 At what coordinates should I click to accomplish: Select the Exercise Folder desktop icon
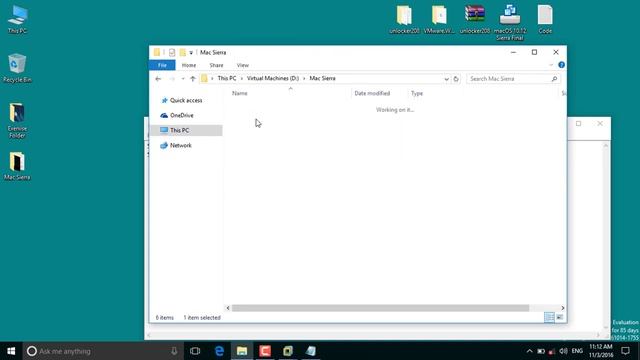(x=17, y=120)
